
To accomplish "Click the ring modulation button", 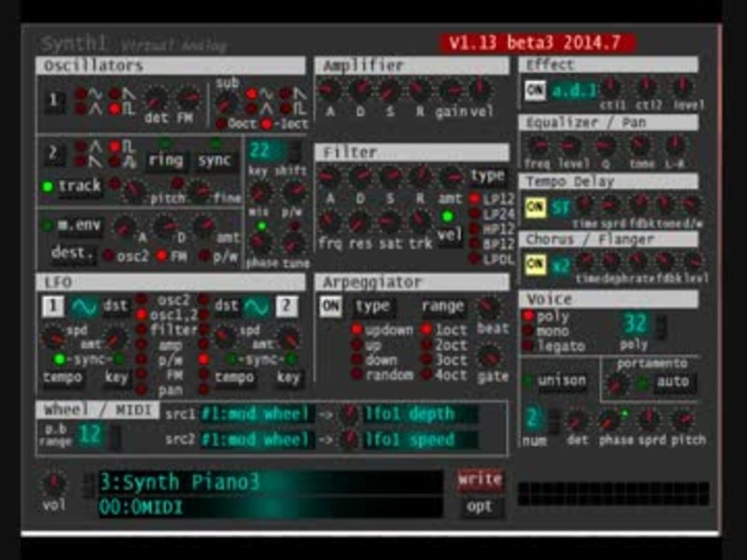I will point(165,160).
